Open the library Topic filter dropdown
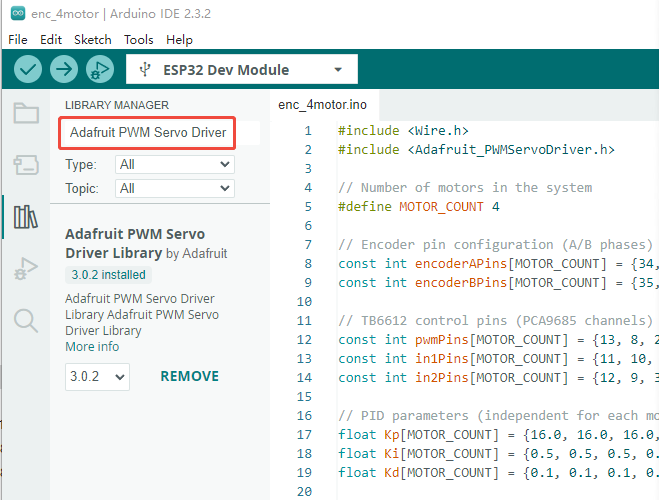659x500 pixels. pos(174,188)
